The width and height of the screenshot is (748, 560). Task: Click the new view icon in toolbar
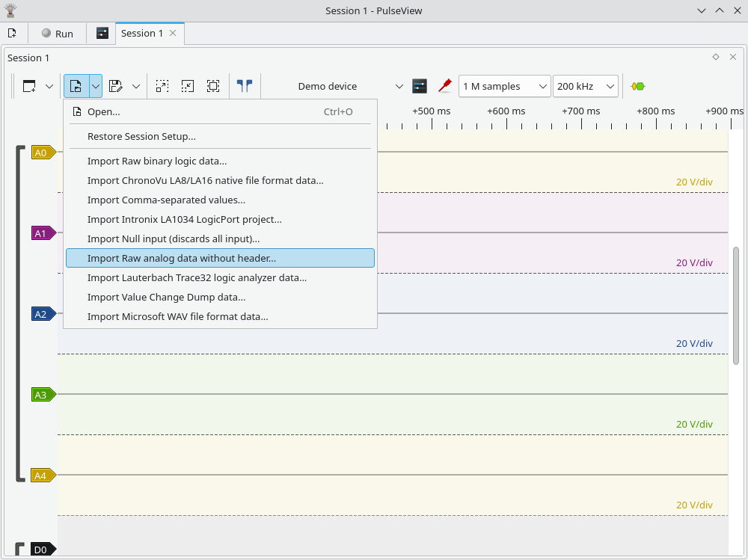(29, 86)
